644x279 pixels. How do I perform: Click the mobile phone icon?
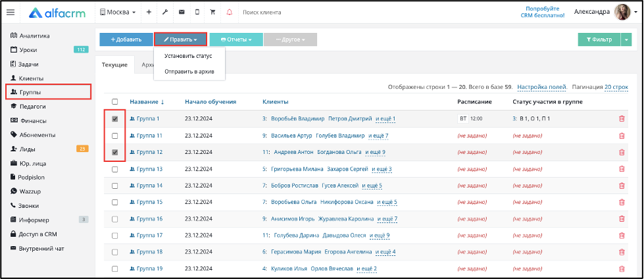click(x=197, y=13)
